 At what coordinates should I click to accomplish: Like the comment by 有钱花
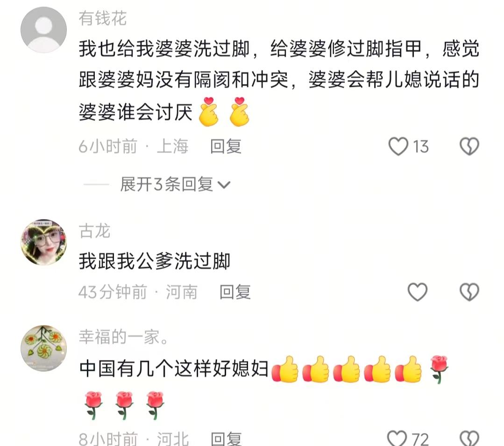(398, 147)
